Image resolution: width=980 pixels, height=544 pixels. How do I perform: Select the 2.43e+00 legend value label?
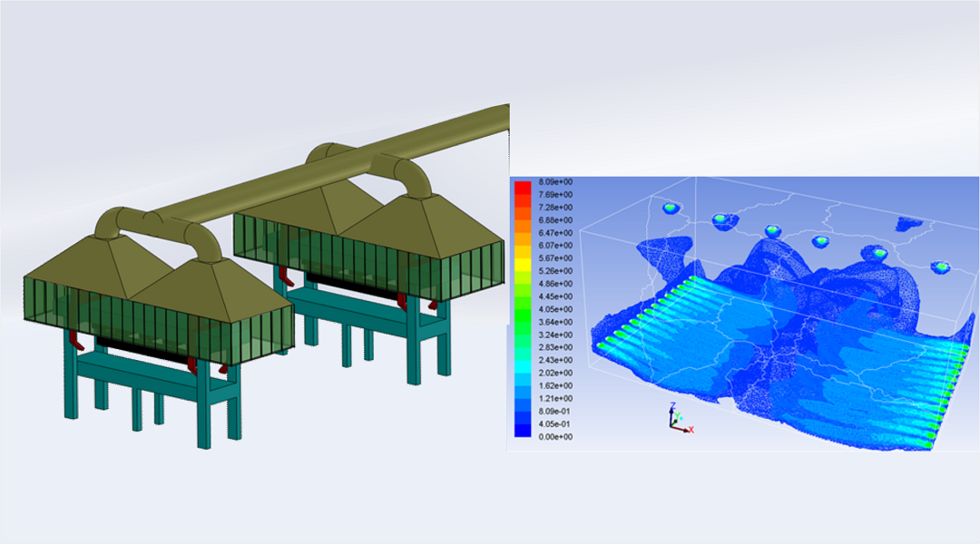tap(554, 361)
